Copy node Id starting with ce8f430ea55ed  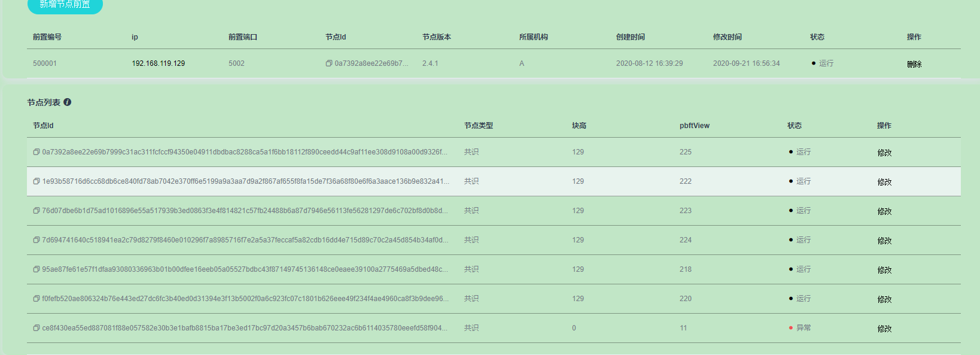(x=36, y=328)
